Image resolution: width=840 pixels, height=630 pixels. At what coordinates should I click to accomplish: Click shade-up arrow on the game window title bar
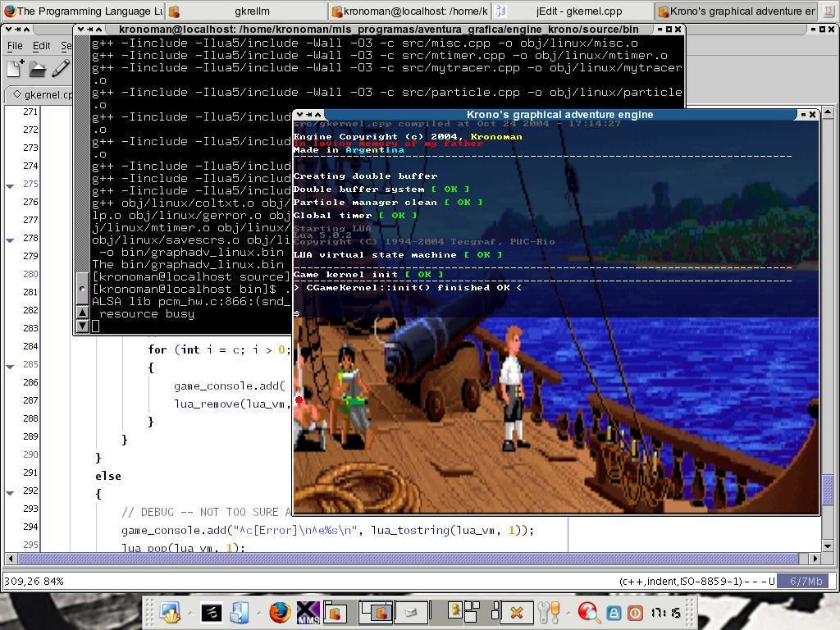coord(318,114)
